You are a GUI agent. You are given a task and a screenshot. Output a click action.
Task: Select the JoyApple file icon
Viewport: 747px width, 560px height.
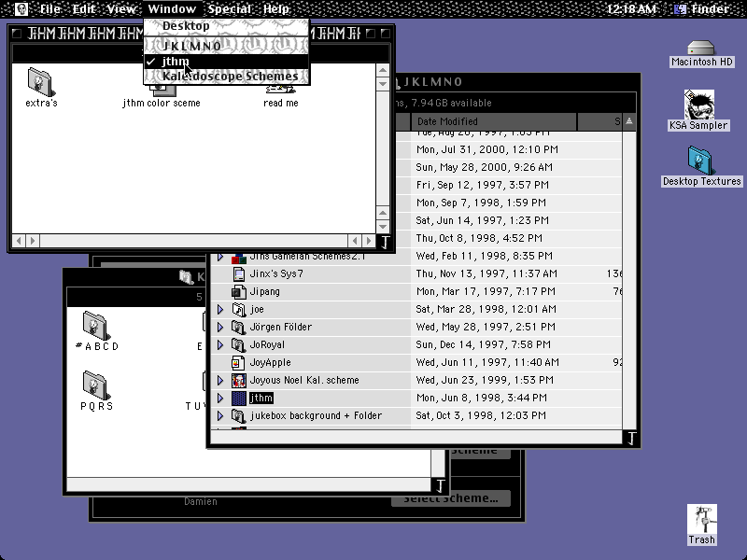click(x=239, y=362)
